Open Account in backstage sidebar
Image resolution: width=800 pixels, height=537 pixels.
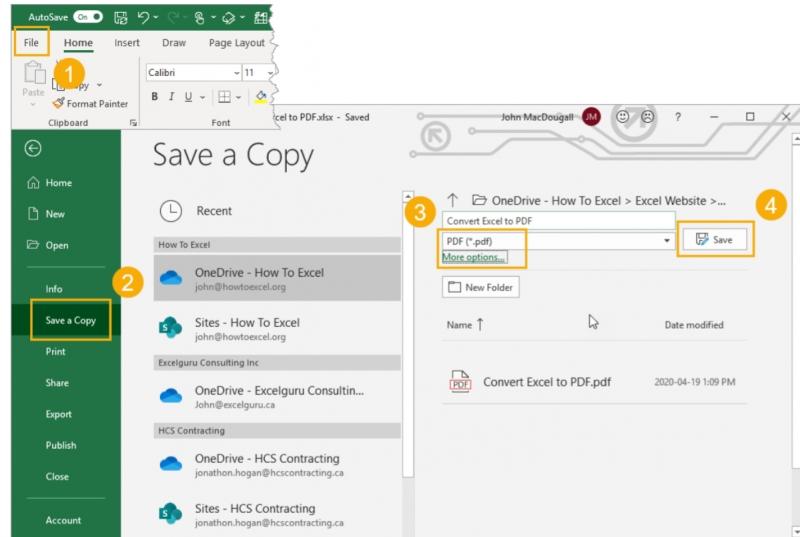pyautogui.click(x=63, y=520)
